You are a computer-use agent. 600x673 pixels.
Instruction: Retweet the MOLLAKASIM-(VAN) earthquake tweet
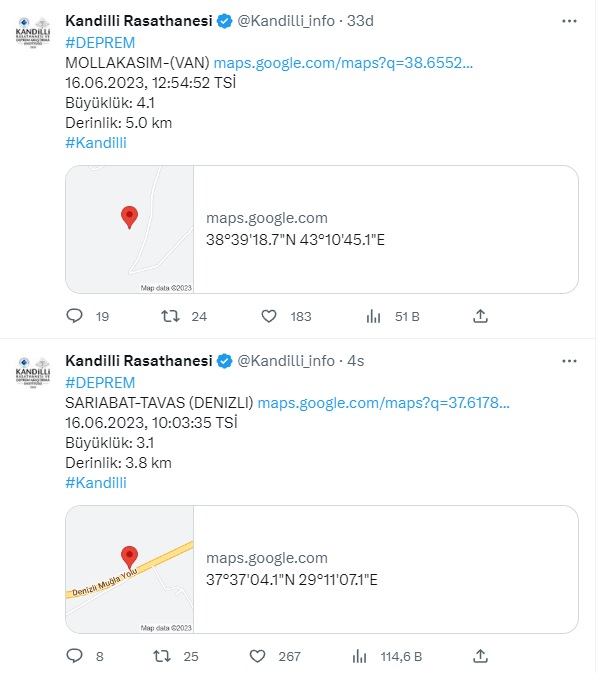point(171,316)
